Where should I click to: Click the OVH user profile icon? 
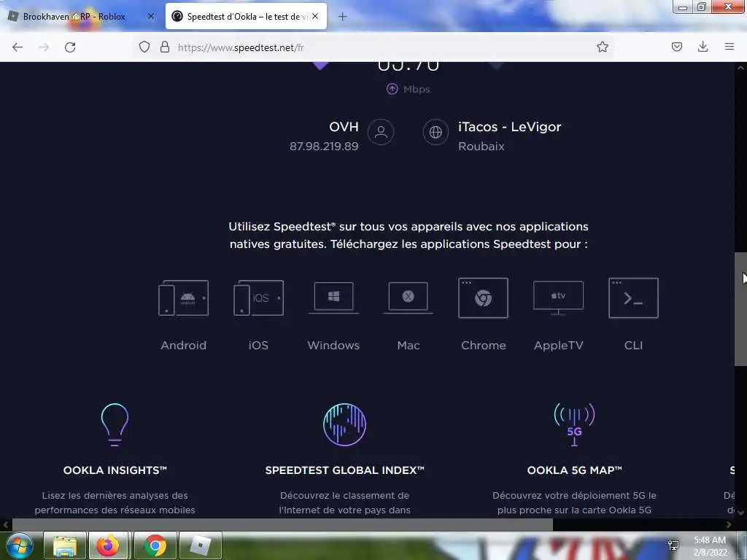click(381, 132)
